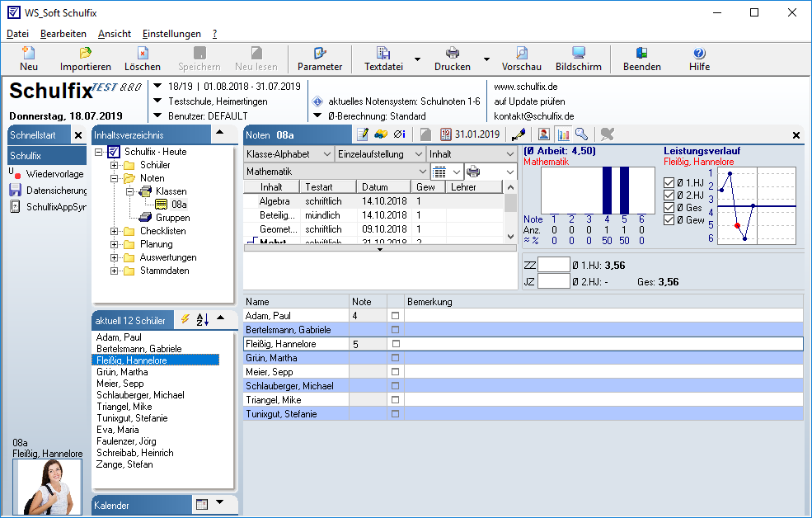Check the box in Fleißig, Hannelore row
This screenshot has width=812, height=518.
point(397,343)
